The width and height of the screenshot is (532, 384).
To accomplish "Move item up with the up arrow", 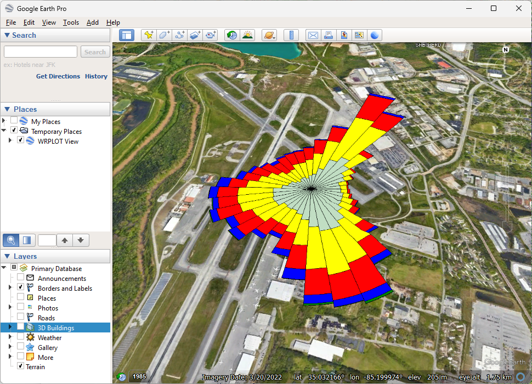I will (64, 240).
